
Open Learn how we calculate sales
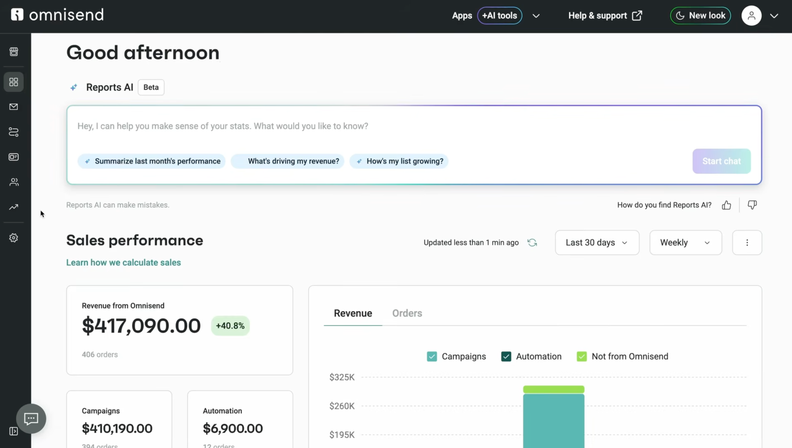coord(123,263)
